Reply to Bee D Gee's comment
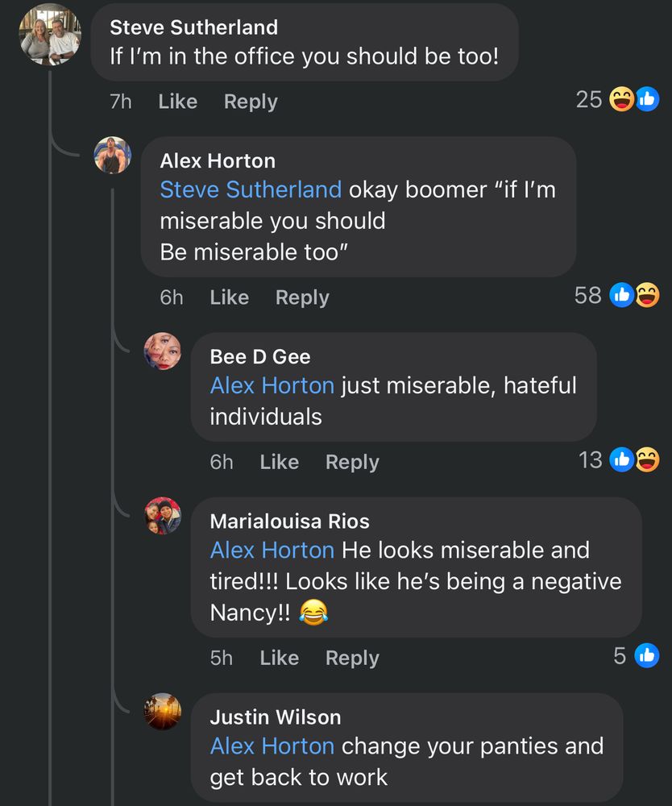Screen dimensions: 672x806 pos(352,462)
